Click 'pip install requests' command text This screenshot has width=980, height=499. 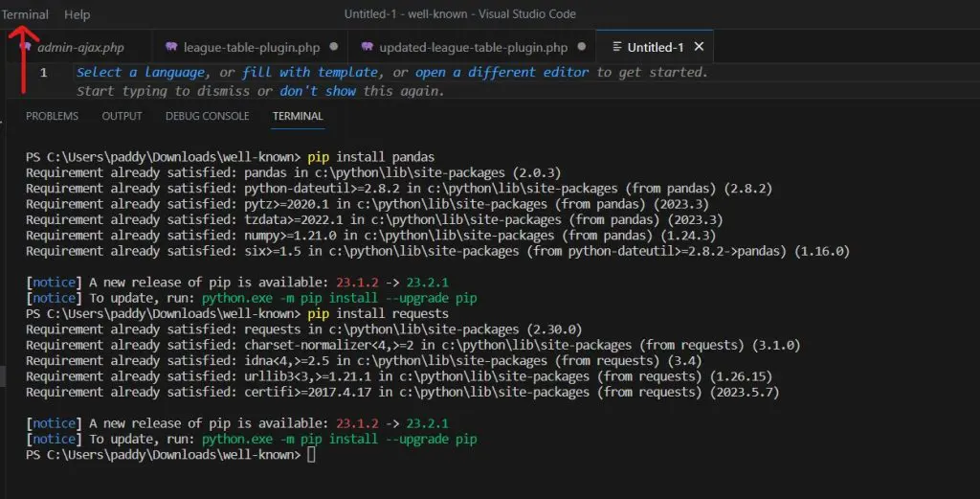tap(377, 314)
